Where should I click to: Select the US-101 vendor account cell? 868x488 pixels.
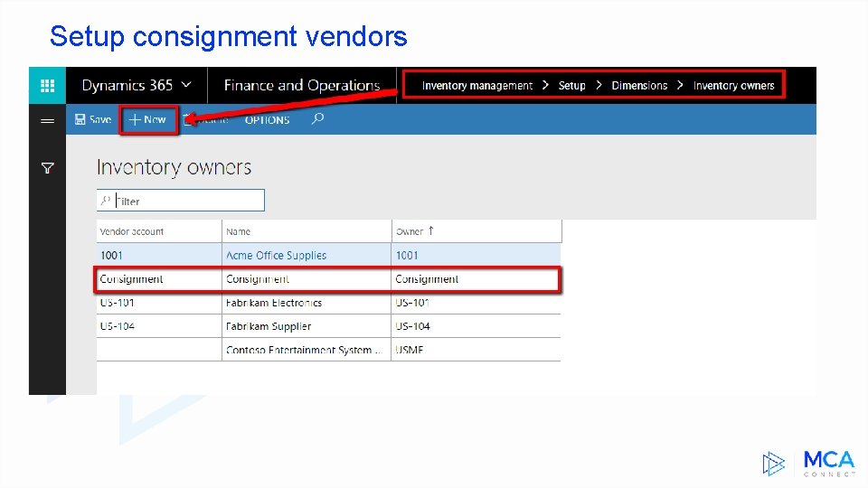pyautogui.click(x=159, y=303)
